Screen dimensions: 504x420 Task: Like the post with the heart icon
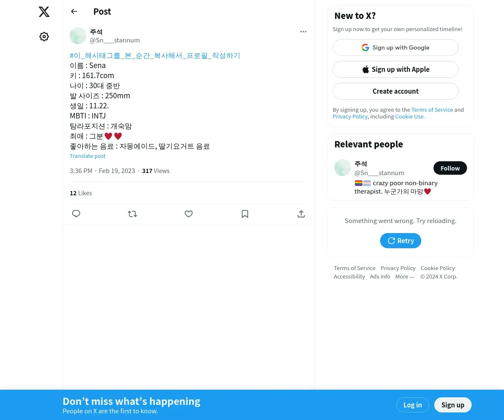pyautogui.click(x=189, y=214)
